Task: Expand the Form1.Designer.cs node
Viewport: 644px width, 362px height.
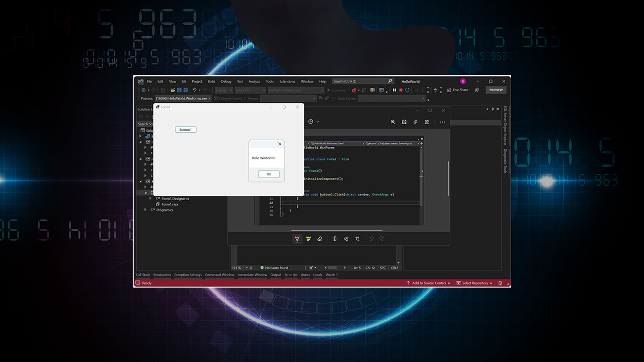Action: [150, 199]
